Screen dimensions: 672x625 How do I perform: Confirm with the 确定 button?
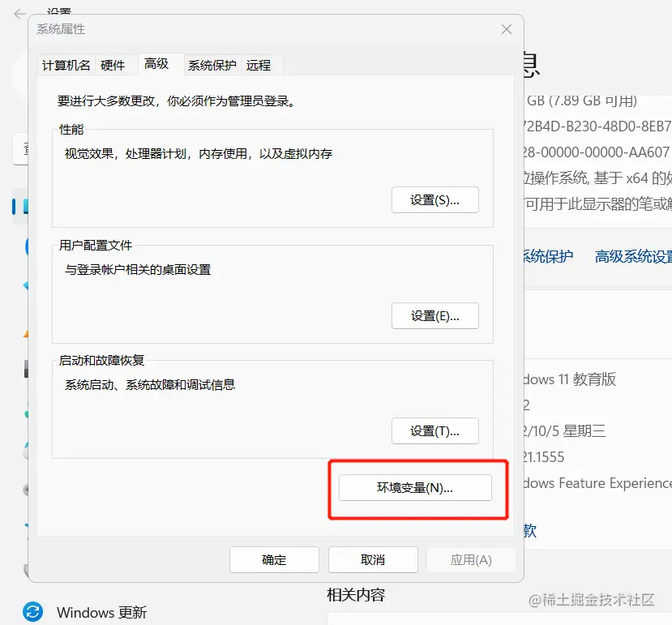[274, 560]
